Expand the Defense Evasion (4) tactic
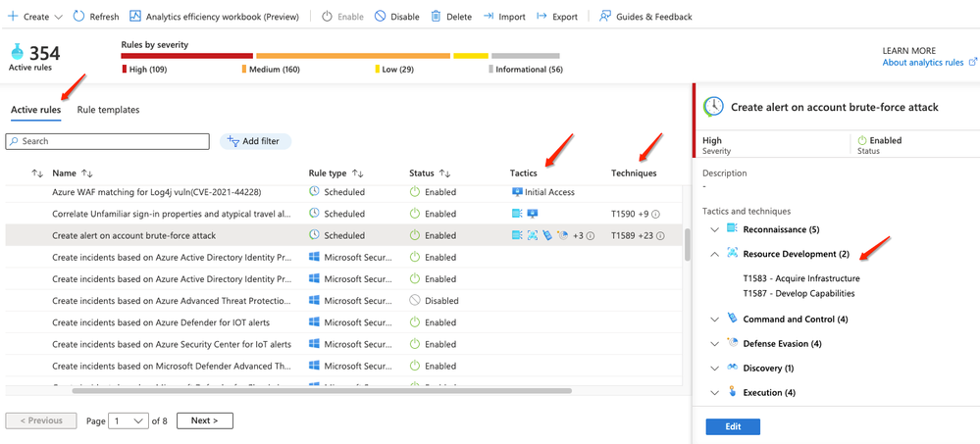Image resolution: width=980 pixels, height=444 pixels. click(x=715, y=344)
